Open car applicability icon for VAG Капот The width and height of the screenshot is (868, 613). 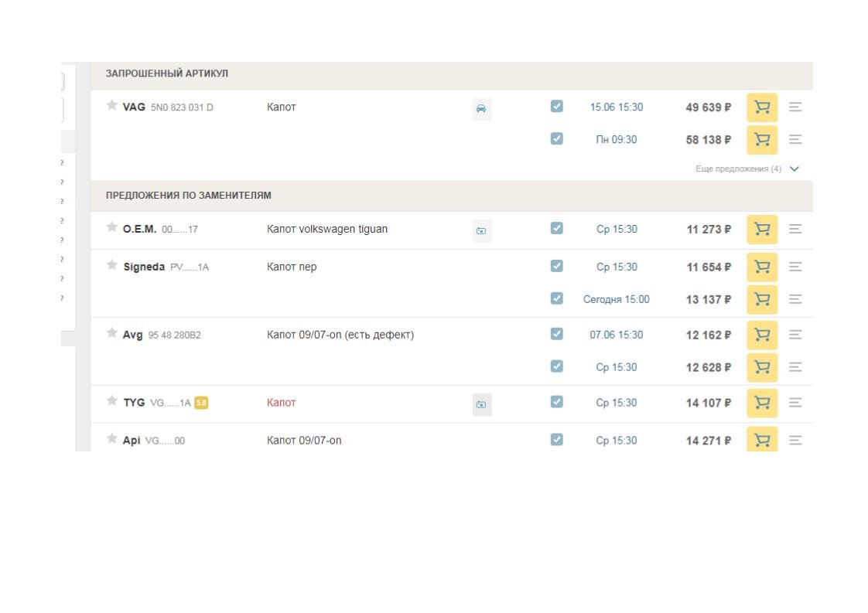click(482, 109)
